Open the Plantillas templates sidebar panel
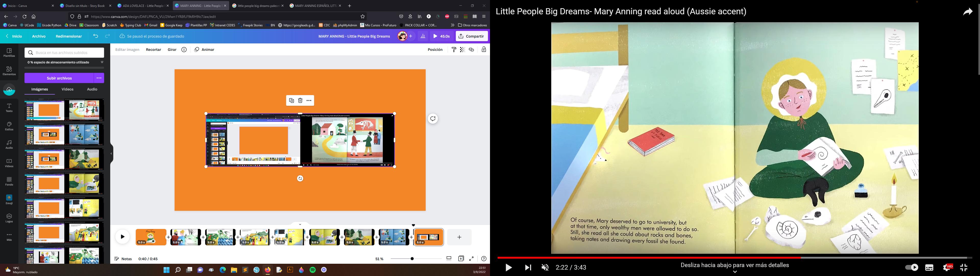The height and width of the screenshot is (276, 980). click(9, 53)
